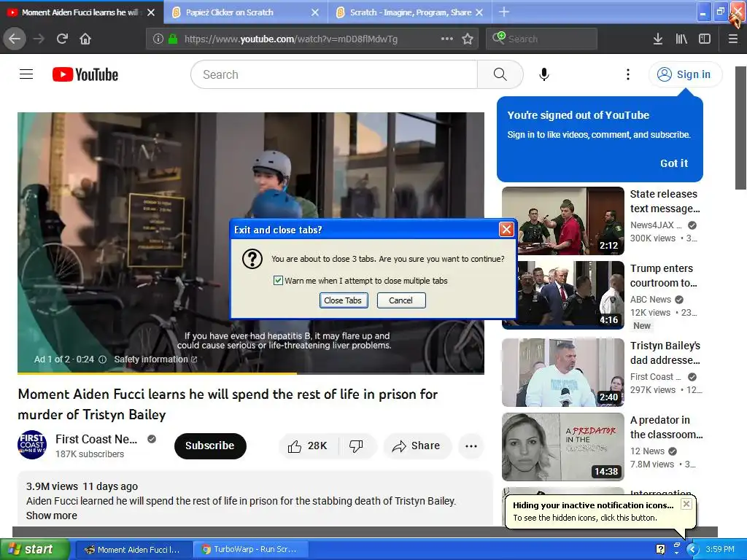Click Got it in signed out popup

pyautogui.click(x=673, y=163)
